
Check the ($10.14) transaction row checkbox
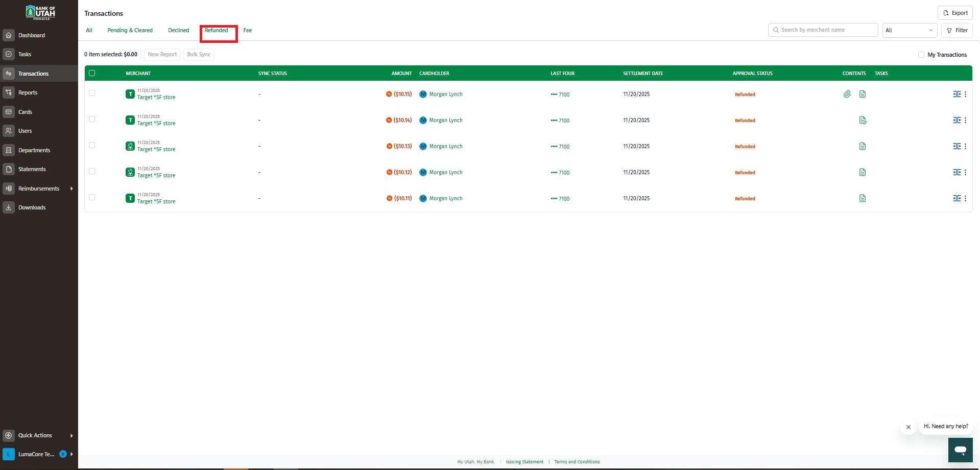click(92, 119)
